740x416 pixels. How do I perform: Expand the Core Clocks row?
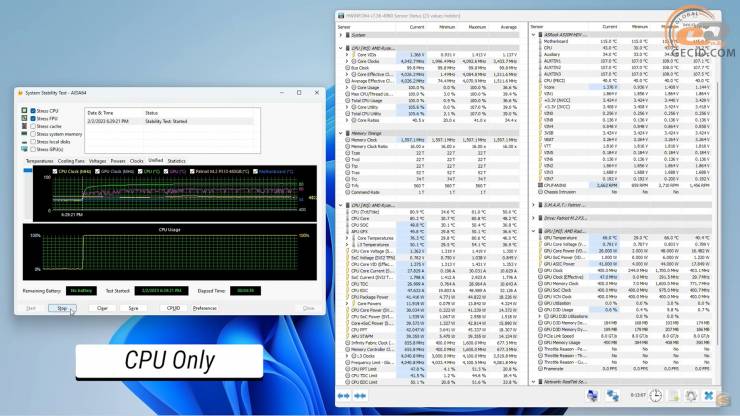pyautogui.click(x=347, y=61)
